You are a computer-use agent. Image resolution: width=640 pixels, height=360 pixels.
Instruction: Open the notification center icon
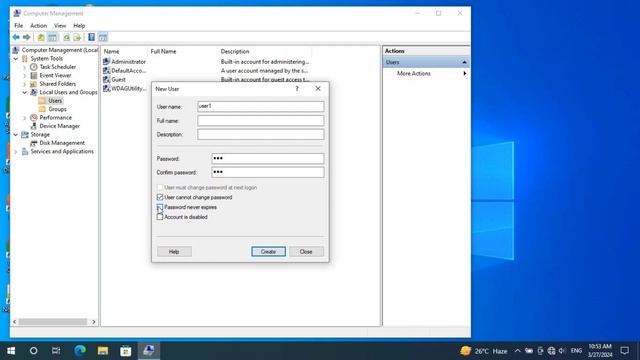pos(624,351)
